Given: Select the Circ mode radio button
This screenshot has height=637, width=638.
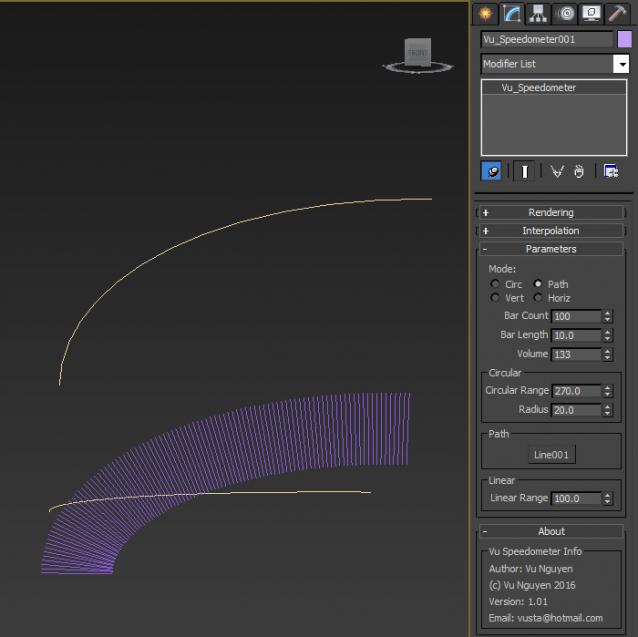Looking at the screenshot, I should pos(495,285).
